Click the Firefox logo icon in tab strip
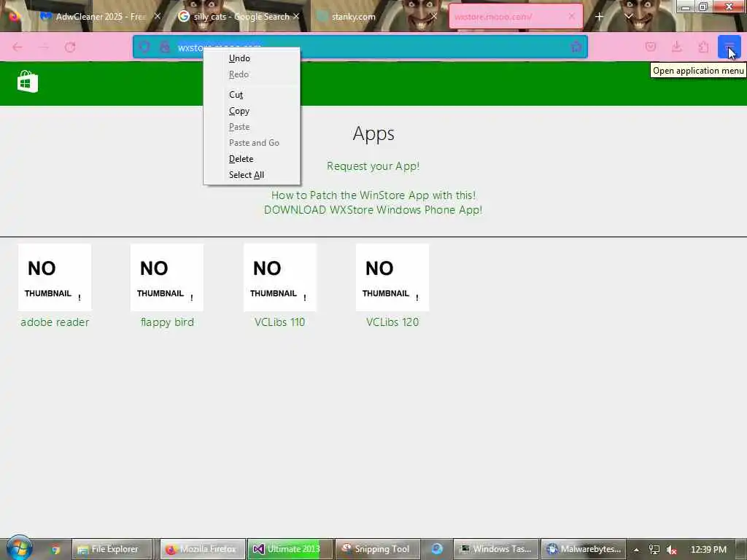Screen dimensions: 747x560 [x=15, y=16]
